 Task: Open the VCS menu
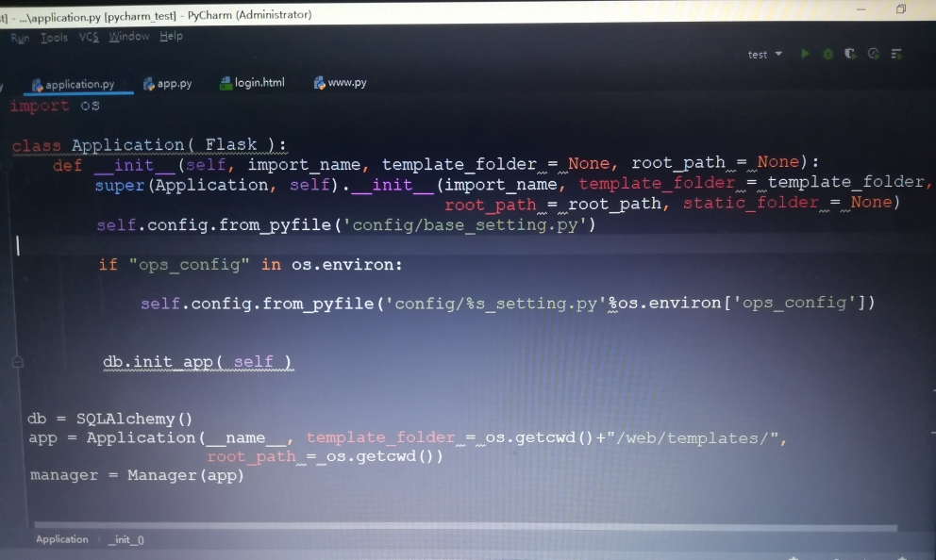pos(89,37)
